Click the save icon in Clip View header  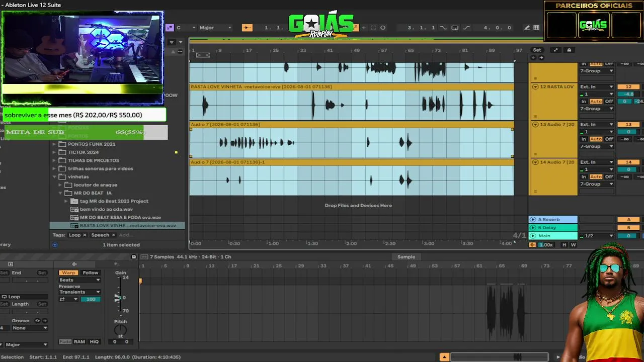pos(134,257)
